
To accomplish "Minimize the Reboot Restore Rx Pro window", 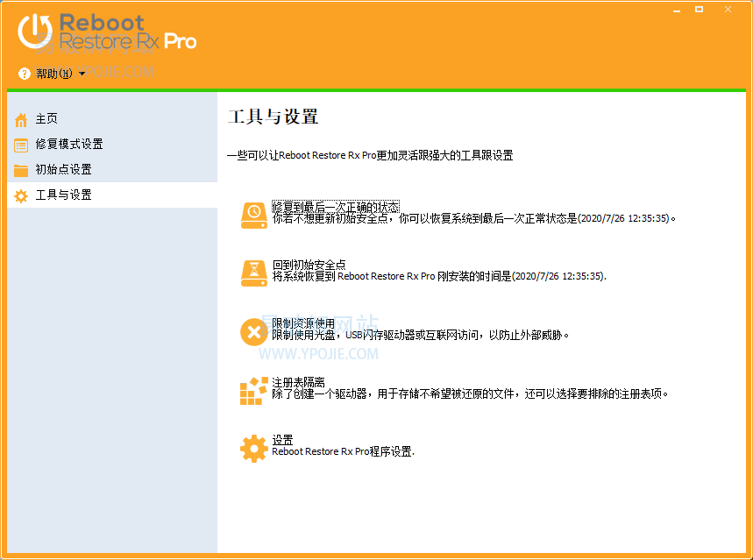I will point(676,9).
